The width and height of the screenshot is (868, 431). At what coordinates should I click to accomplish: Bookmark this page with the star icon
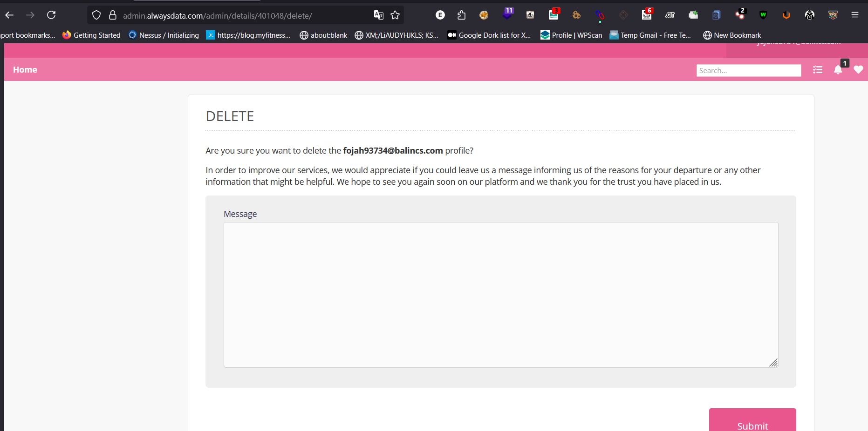(395, 15)
